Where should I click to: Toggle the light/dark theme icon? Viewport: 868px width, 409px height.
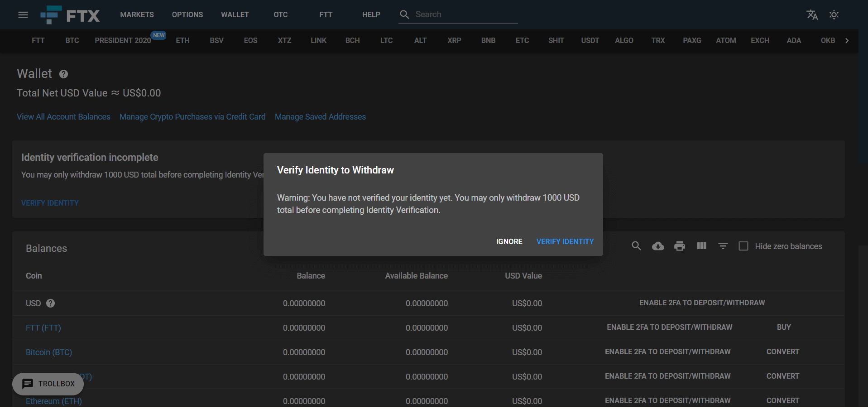point(834,15)
